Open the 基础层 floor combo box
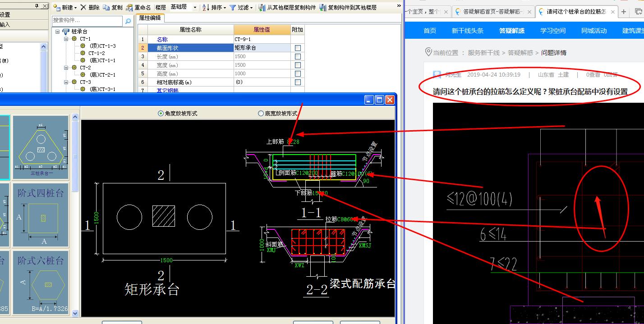This screenshot has height=324, width=644. coord(183,7)
